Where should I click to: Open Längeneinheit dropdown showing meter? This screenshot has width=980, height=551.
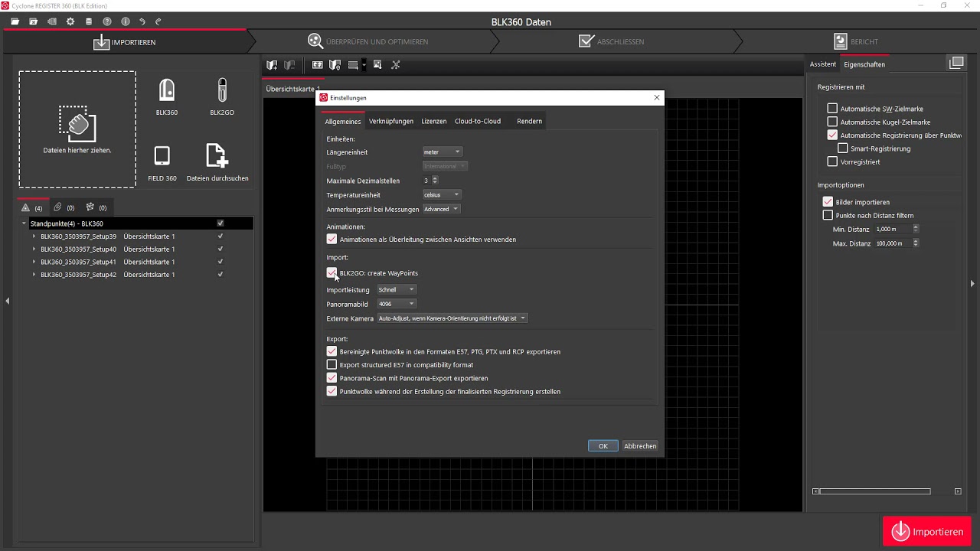tap(442, 152)
